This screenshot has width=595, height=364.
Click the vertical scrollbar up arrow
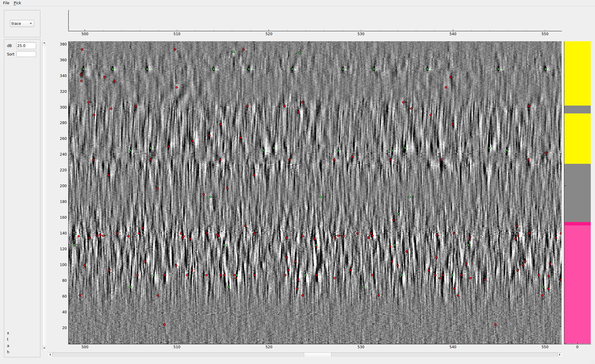tap(44, 43)
